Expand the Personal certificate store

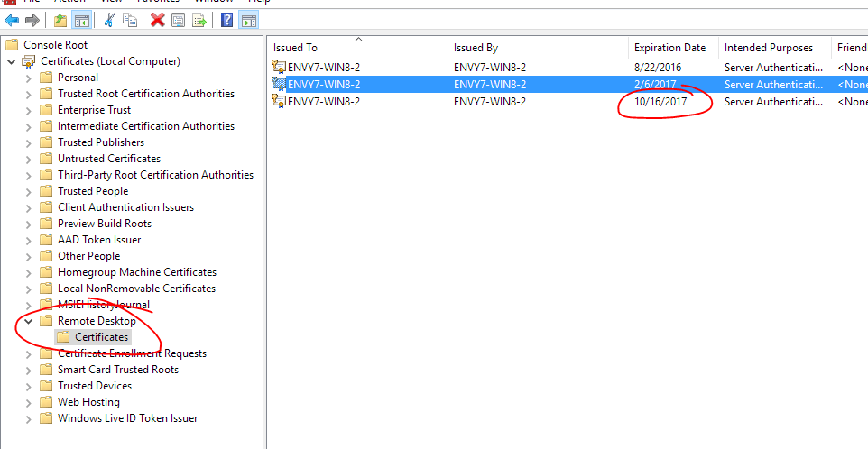pyautogui.click(x=28, y=78)
